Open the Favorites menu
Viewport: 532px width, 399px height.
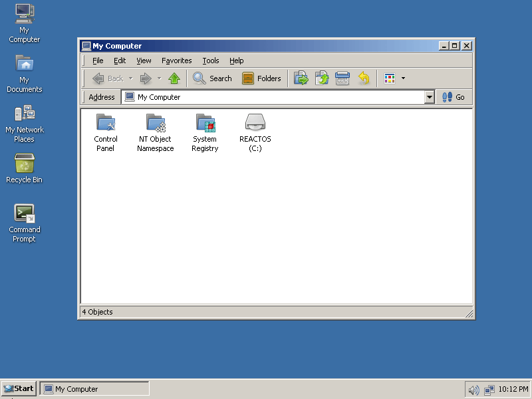(x=176, y=61)
